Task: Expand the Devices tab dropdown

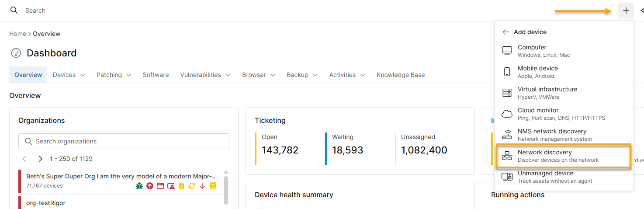Action: coord(69,75)
